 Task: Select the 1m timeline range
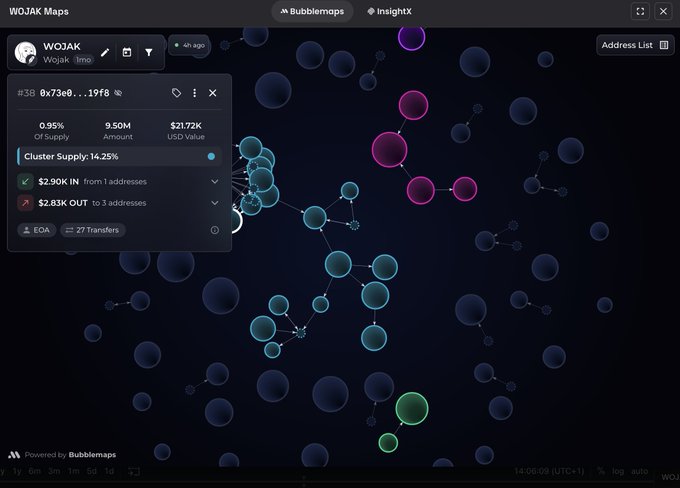pos(73,471)
